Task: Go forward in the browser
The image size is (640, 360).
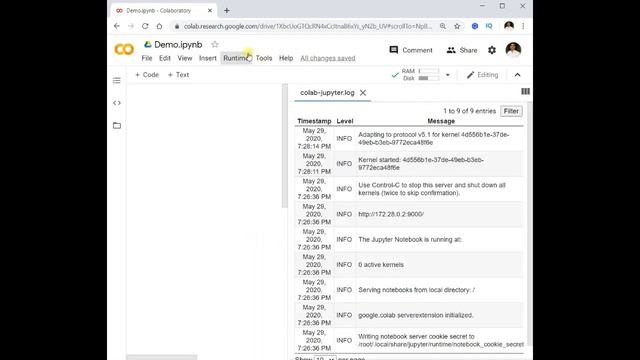Action: [x=131, y=26]
